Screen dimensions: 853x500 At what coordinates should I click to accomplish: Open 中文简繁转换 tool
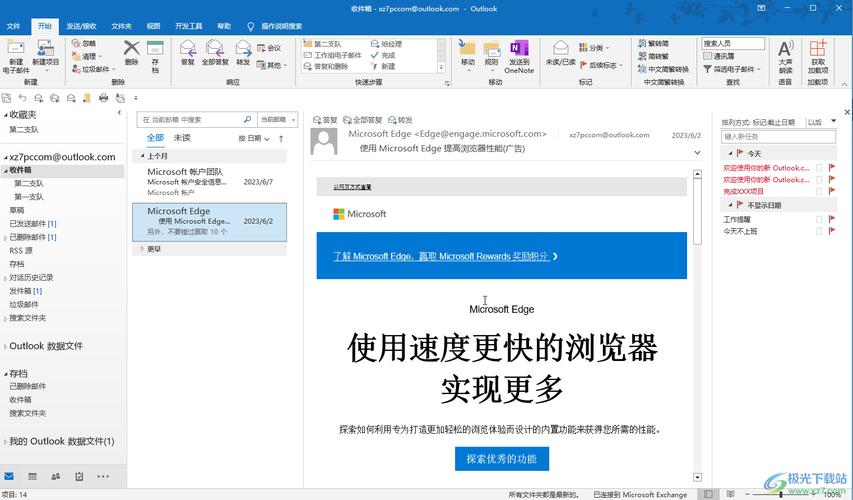tap(664, 69)
